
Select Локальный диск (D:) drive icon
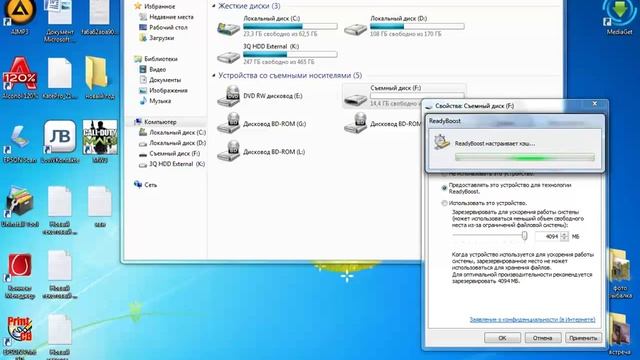click(x=356, y=29)
